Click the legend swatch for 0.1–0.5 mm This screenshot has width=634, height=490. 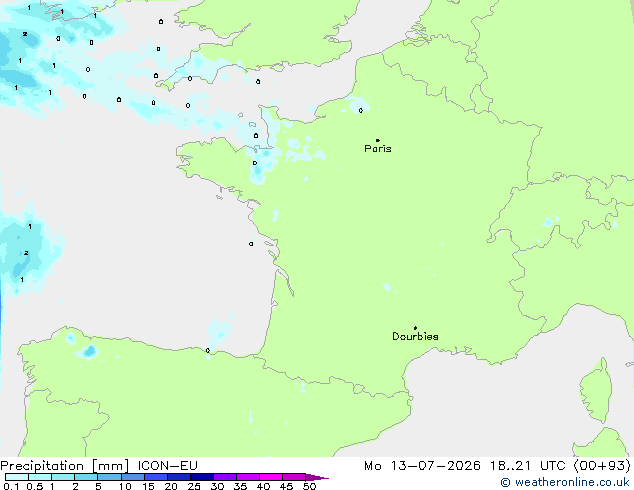pyautogui.click(x=17, y=477)
